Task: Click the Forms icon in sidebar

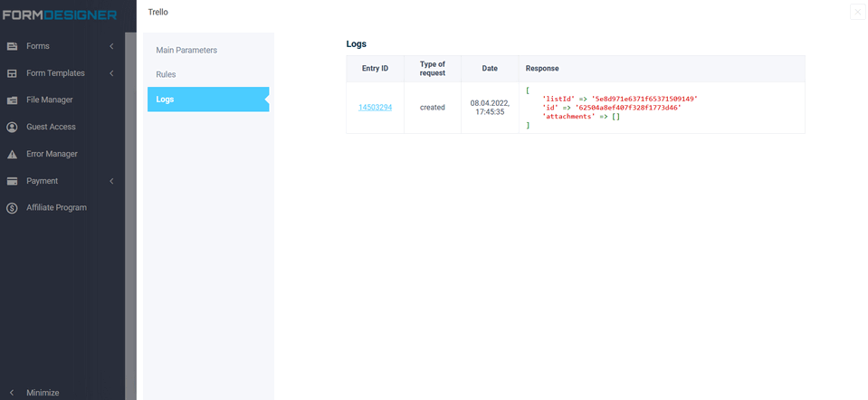Action: coord(13,46)
